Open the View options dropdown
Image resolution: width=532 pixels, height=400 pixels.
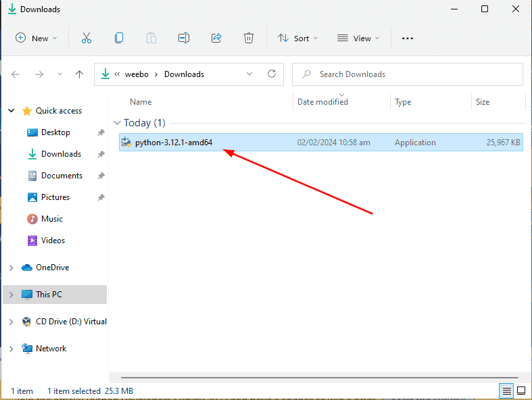tap(358, 39)
